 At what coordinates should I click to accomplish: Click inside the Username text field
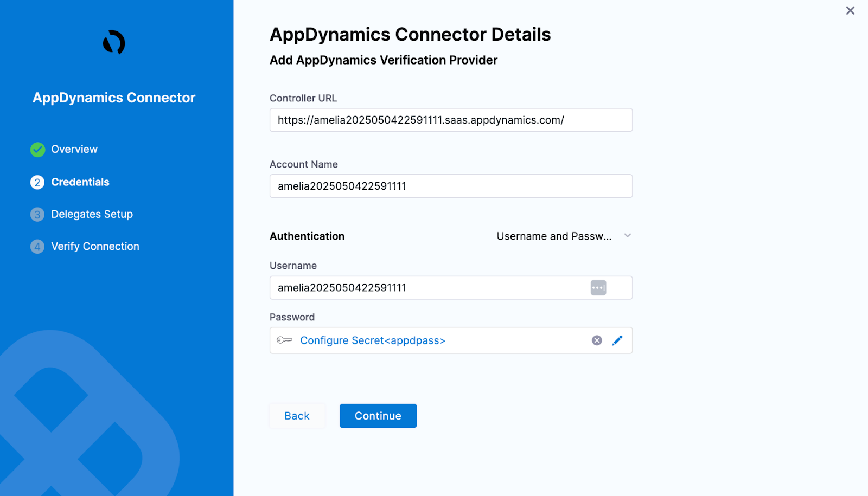click(x=429, y=287)
